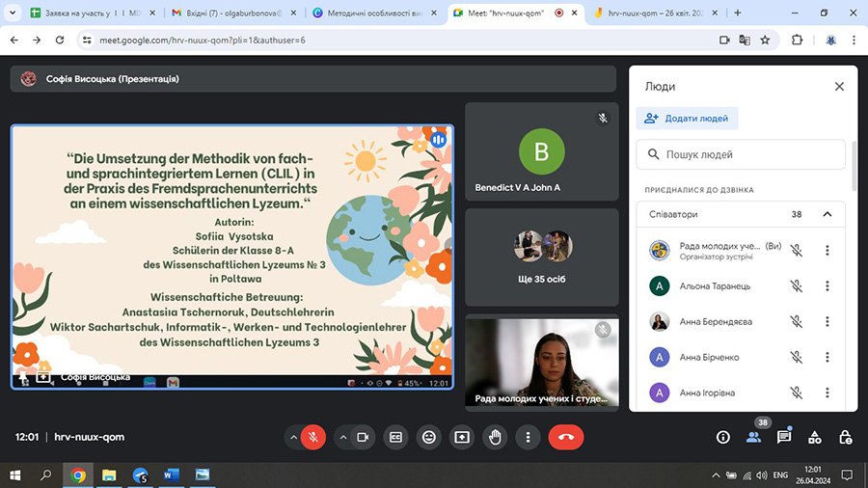Image resolution: width=868 pixels, height=488 pixels.
Task: Raise hand in the meeting
Action: [x=495, y=437]
